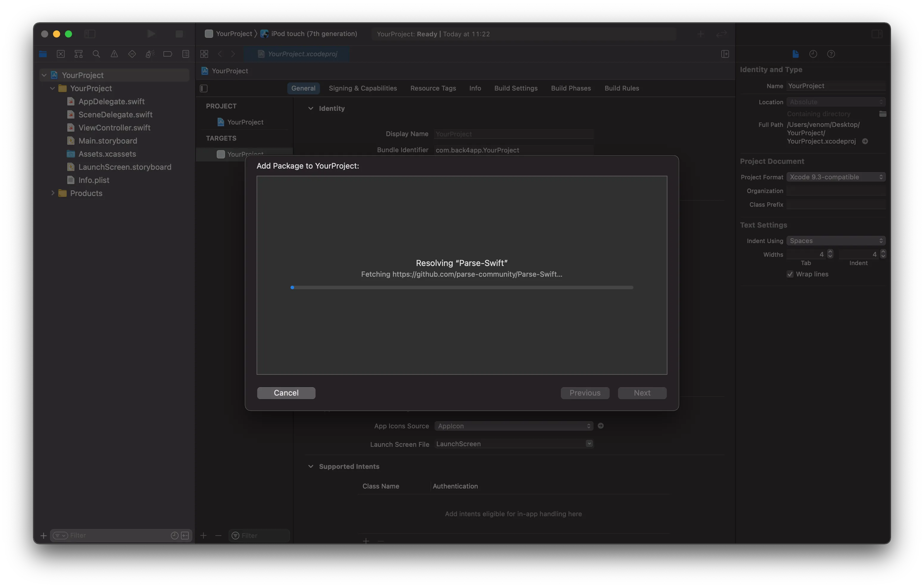Select AppDelegate.swift in navigator

point(111,101)
